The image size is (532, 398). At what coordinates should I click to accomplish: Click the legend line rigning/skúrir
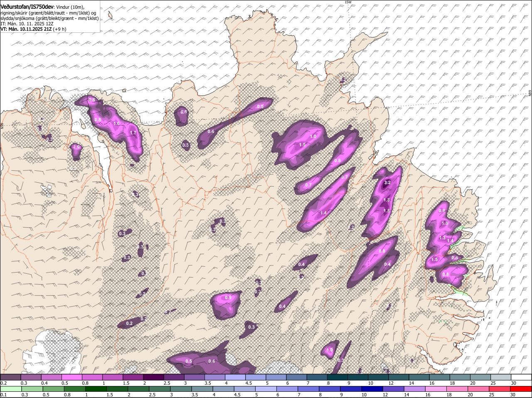tap(48, 13)
